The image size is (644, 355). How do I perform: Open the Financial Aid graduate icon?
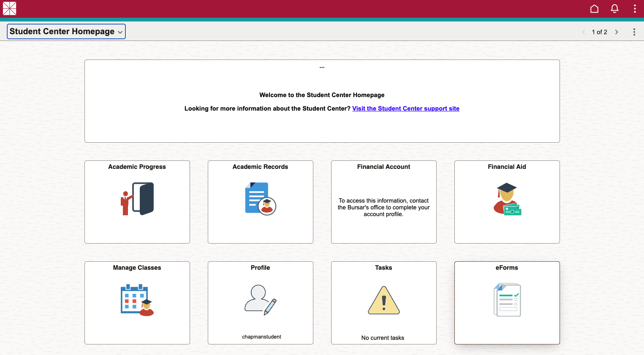click(x=507, y=199)
